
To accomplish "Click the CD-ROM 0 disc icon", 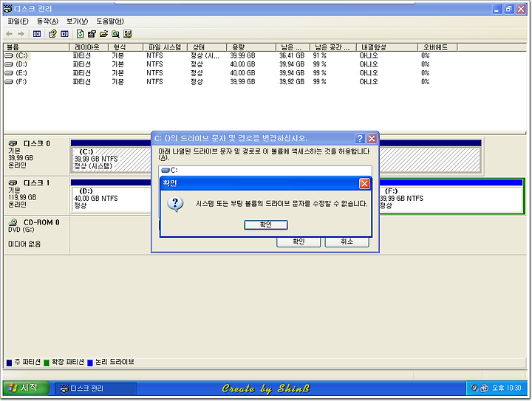I will click(x=13, y=222).
